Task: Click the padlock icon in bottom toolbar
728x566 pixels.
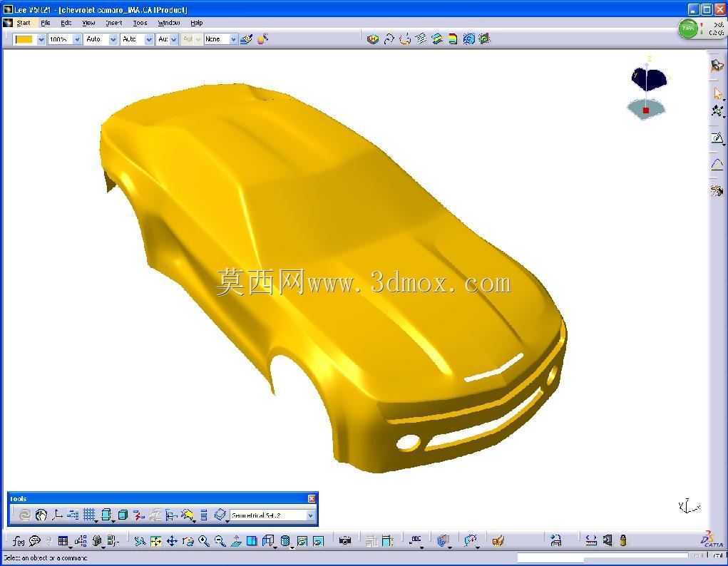Action: click(x=623, y=540)
